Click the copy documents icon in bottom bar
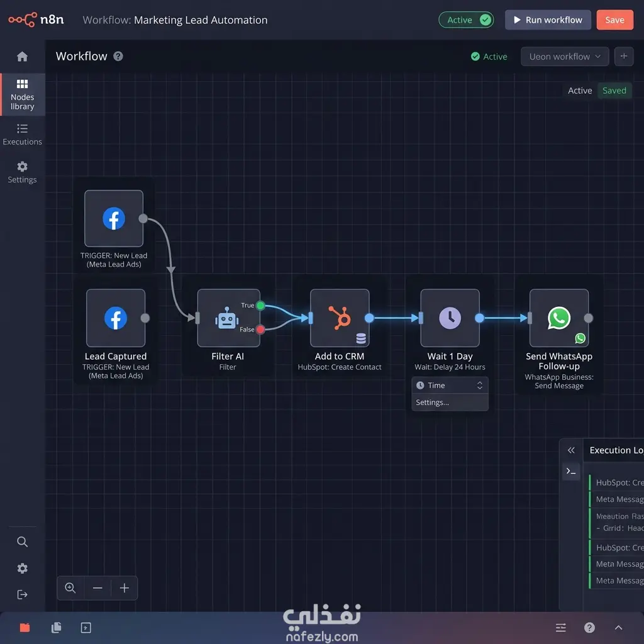This screenshot has height=644, width=644. click(x=56, y=627)
